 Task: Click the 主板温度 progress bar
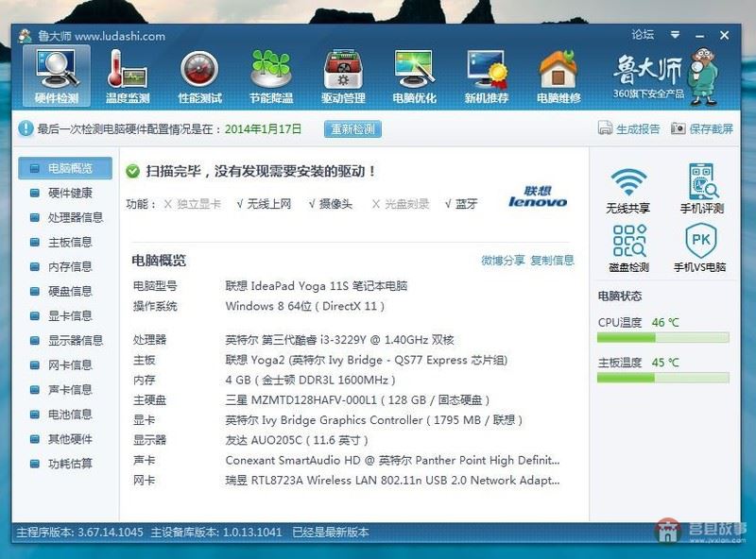[663, 378]
